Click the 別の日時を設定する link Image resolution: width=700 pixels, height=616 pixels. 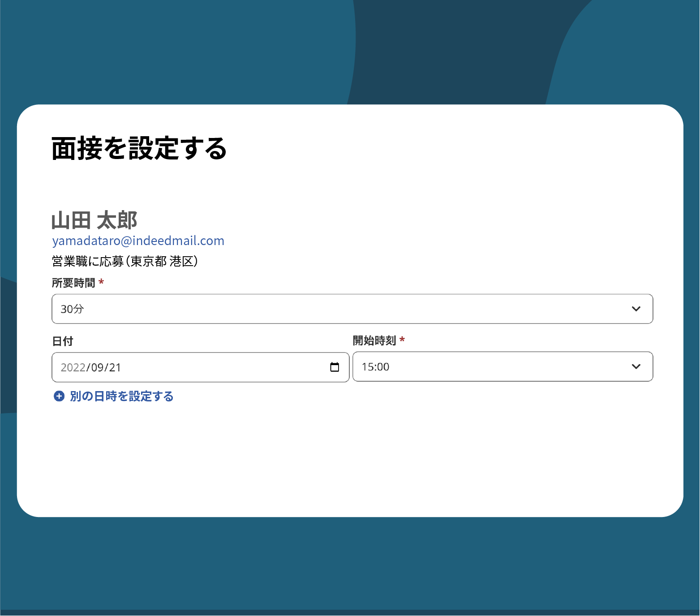[x=122, y=396]
